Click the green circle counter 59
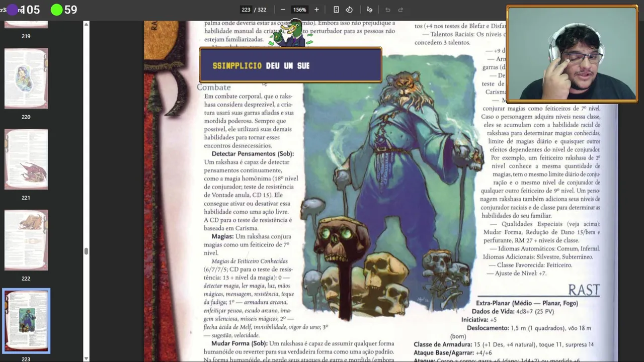 [64, 10]
